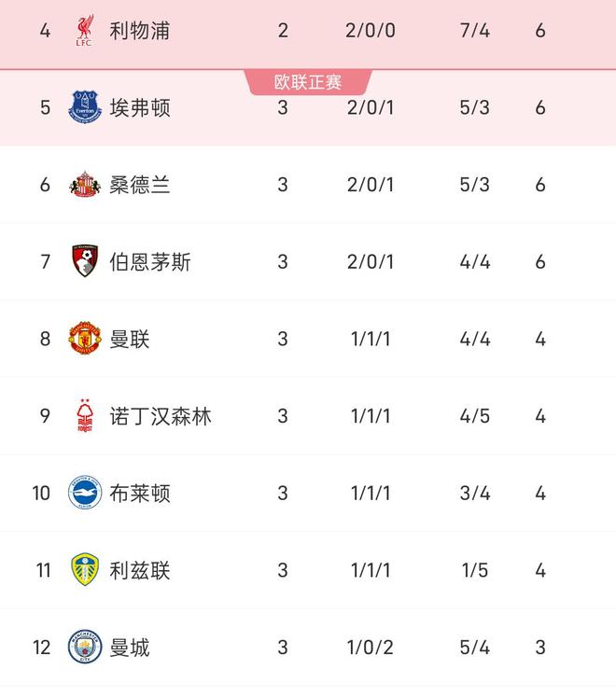The image size is (616, 697).
Task: Tap the Liverpool club crest
Action: tap(85, 30)
